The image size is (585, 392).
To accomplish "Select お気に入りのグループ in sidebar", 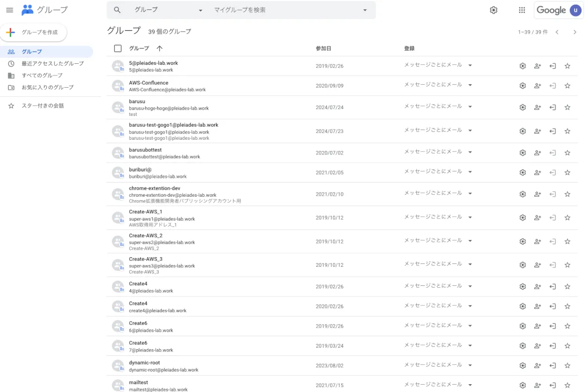I will 47,87.
